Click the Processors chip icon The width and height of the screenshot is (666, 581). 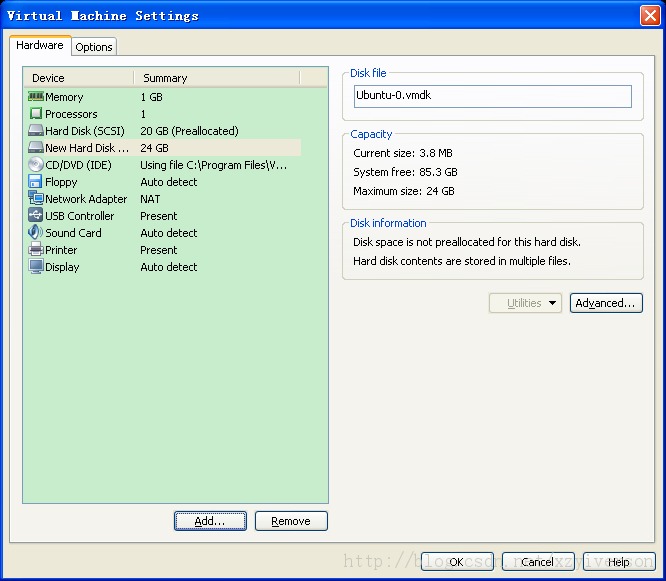(x=36, y=114)
